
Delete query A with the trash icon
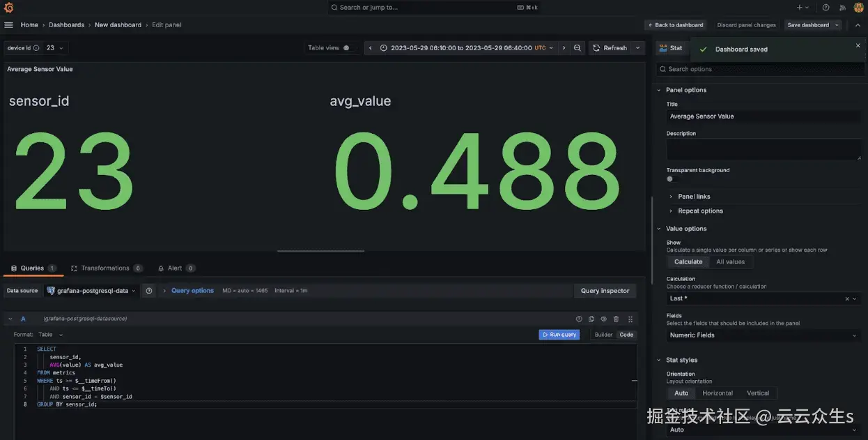[x=616, y=319]
